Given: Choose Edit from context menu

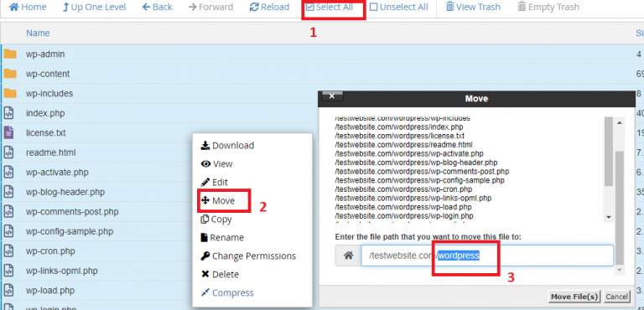Looking at the screenshot, I should click(215, 183).
